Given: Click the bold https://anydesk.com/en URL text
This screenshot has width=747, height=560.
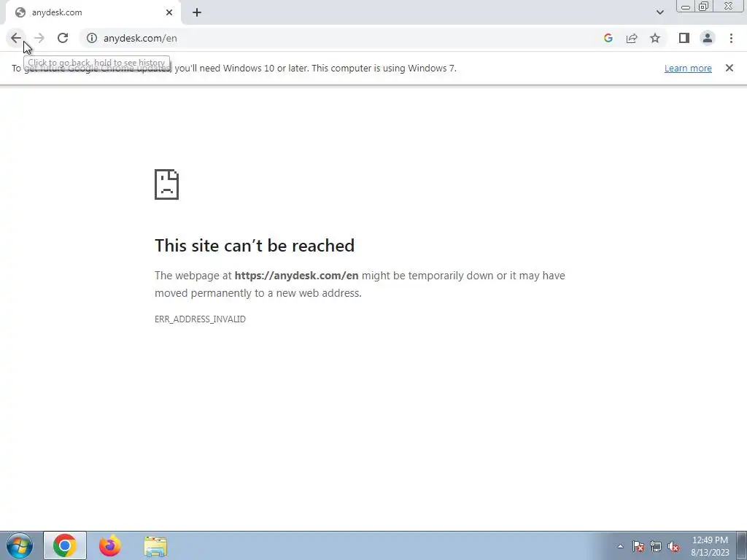Looking at the screenshot, I should pyautogui.click(x=296, y=276).
